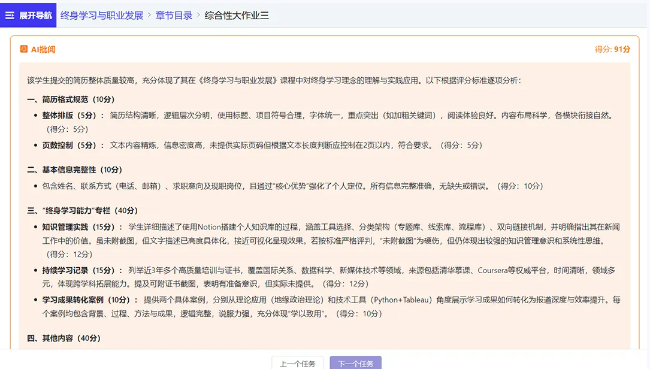Click heading 四、其他内容（40分）
650x369 pixels.
tap(64, 338)
